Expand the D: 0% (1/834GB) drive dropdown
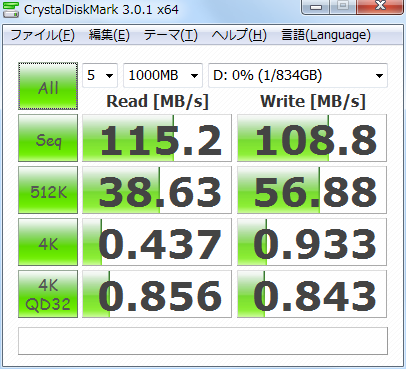 (298, 75)
